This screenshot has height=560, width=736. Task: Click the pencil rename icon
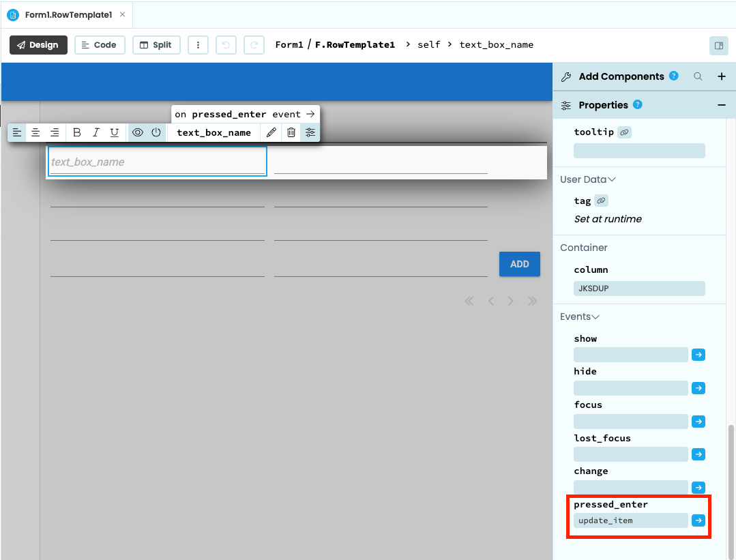[x=271, y=132]
